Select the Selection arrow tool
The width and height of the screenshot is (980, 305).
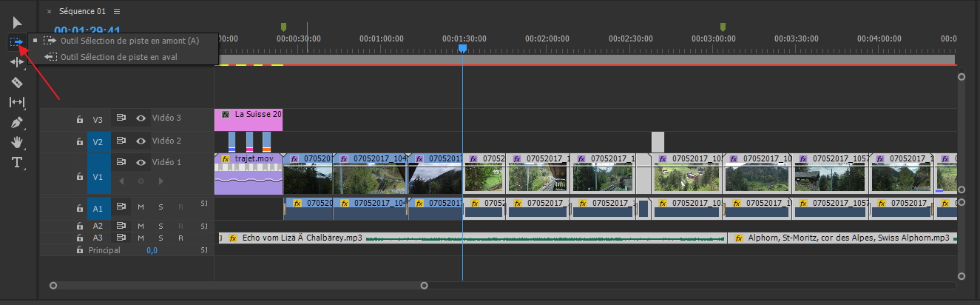[18, 23]
